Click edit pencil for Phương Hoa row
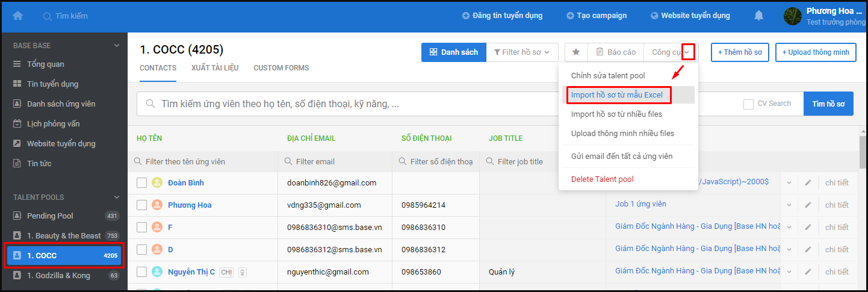This screenshot has width=868, height=292. [808, 205]
